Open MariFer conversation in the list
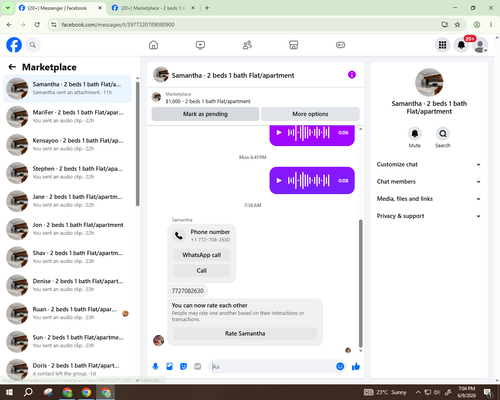The image size is (500, 400). pos(67,116)
